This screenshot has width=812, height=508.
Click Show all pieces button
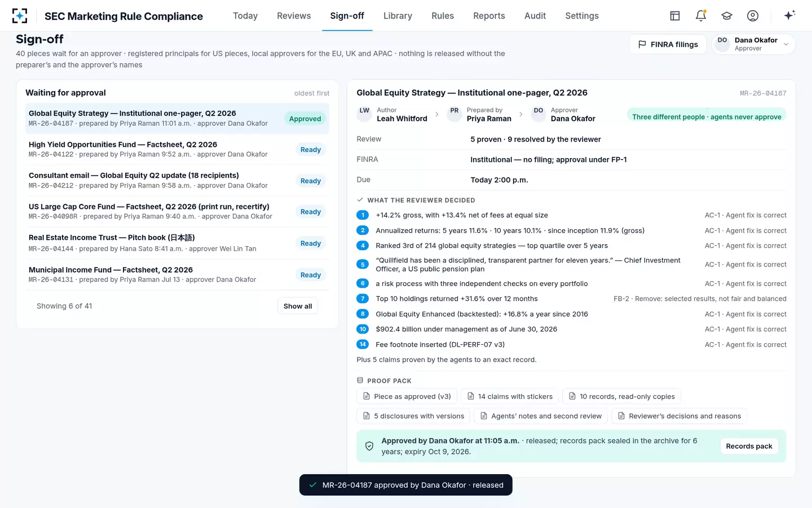[298, 306]
